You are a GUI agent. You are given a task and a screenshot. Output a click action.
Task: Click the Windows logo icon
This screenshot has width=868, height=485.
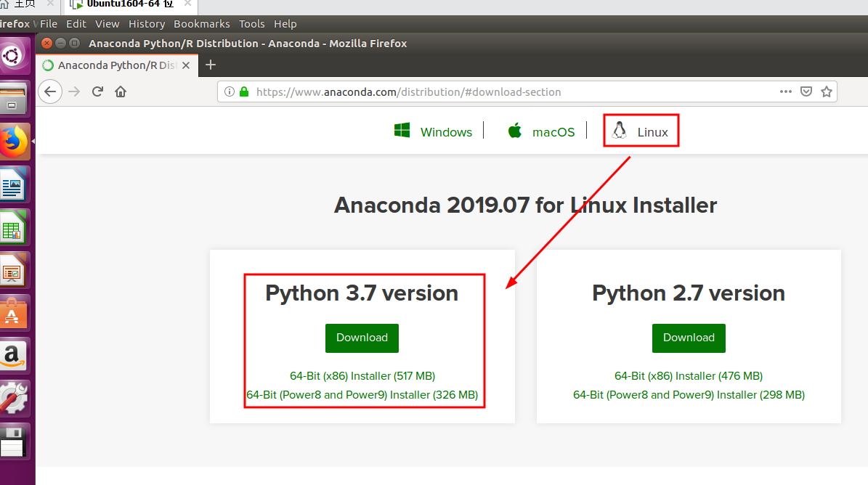point(402,131)
